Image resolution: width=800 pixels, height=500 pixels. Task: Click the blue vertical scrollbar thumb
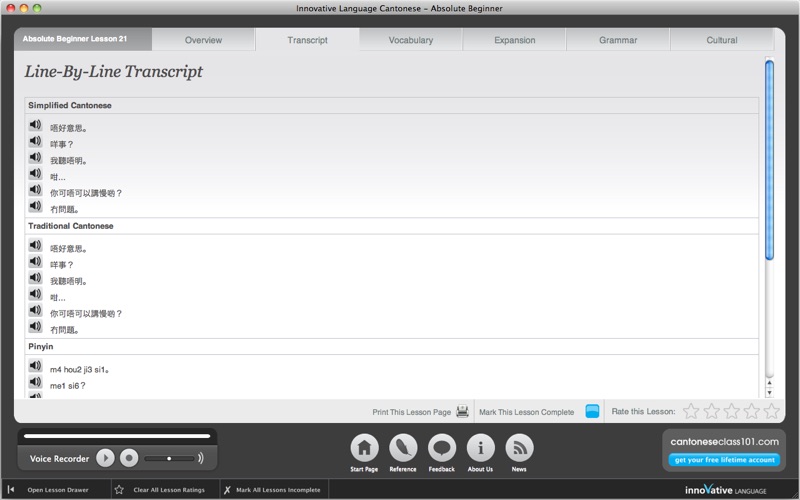[769, 160]
